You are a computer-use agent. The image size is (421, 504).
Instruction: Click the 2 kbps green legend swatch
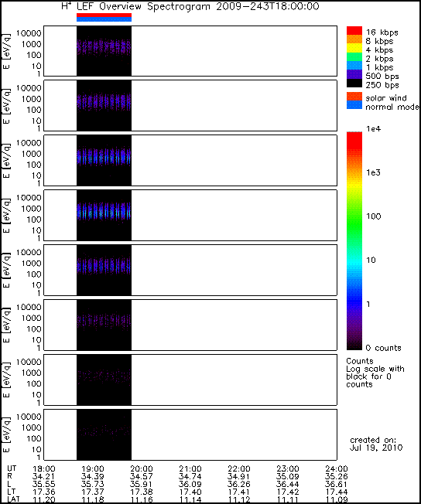coord(354,57)
